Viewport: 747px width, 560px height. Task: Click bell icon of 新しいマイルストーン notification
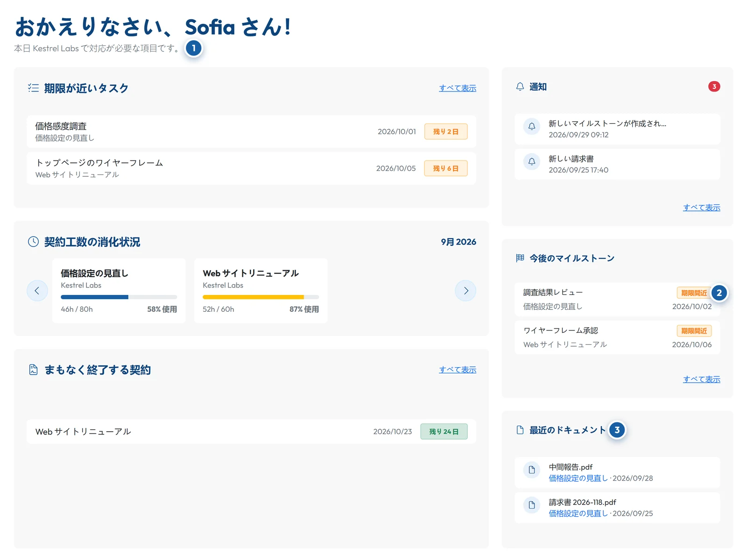coord(532,126)
